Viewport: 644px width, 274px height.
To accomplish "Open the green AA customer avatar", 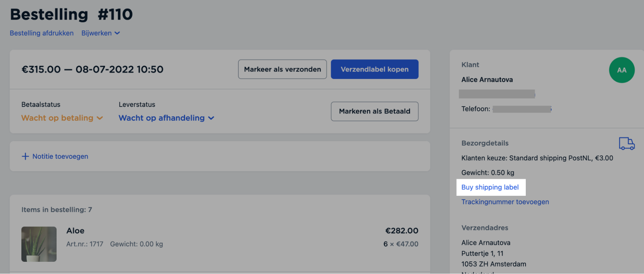I will 621,70.
